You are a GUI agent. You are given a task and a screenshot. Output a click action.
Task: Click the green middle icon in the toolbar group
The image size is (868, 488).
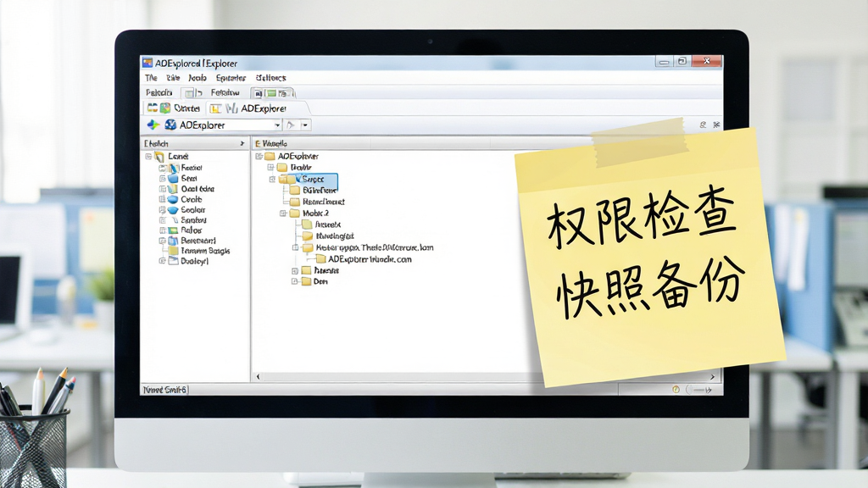click(271, 93)
